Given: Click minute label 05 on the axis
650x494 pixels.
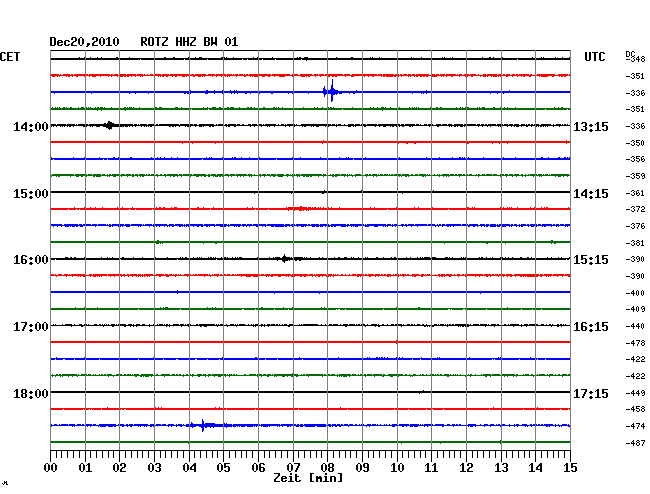Looking at the screenshot, I should point(223,468).
